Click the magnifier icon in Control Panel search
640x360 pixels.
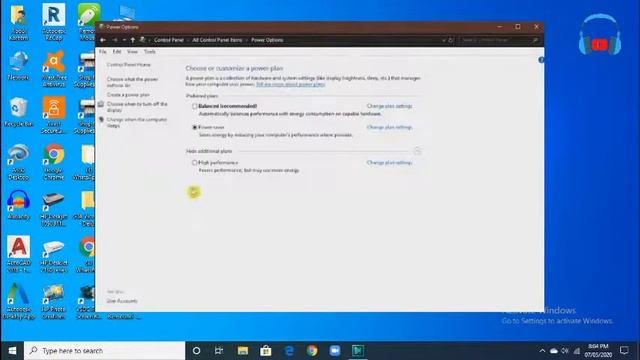535,40
